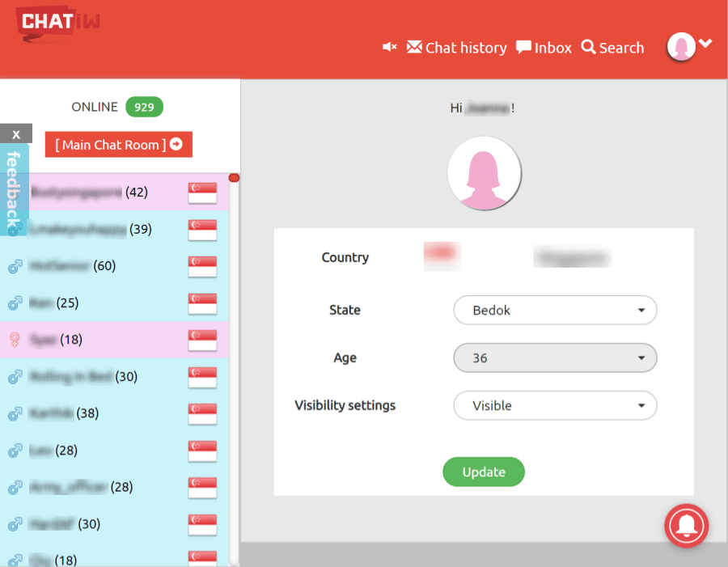Image resolution: width=728 pixels, height=567 pixels.
Task: Open the Visibility settings dropdown
Action: tap(554, 405)
